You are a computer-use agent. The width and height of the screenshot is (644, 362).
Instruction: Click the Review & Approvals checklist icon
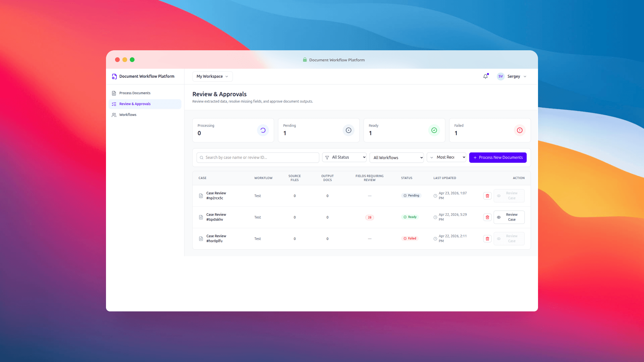pyautogui.click(x=114, y=104)
